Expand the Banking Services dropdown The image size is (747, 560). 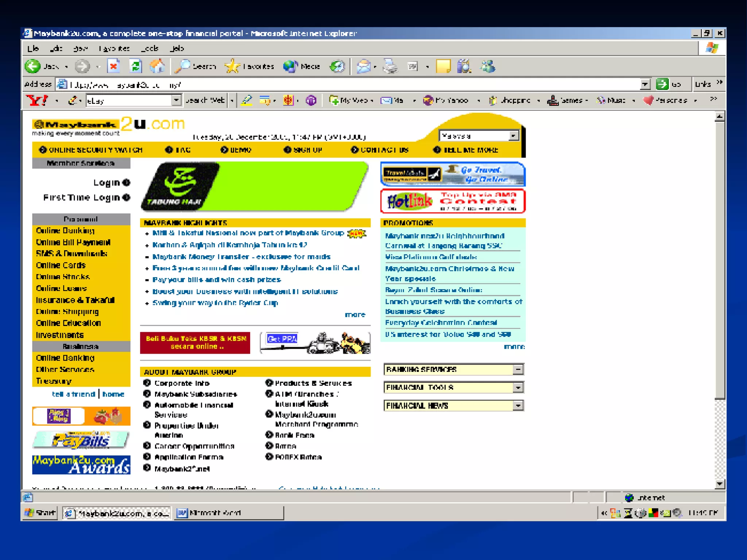tap(518, 369)
